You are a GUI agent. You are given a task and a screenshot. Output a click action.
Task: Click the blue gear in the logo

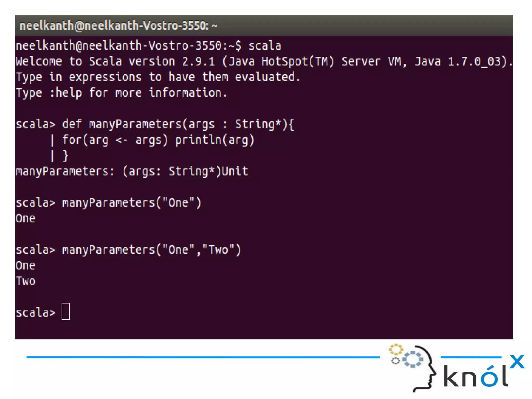coord(413,359)
